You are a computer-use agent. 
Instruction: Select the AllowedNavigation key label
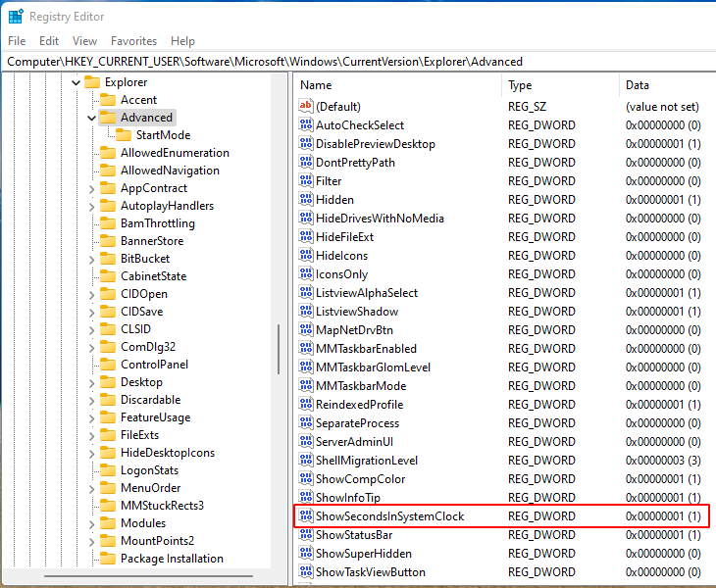(x=170, y=171)
